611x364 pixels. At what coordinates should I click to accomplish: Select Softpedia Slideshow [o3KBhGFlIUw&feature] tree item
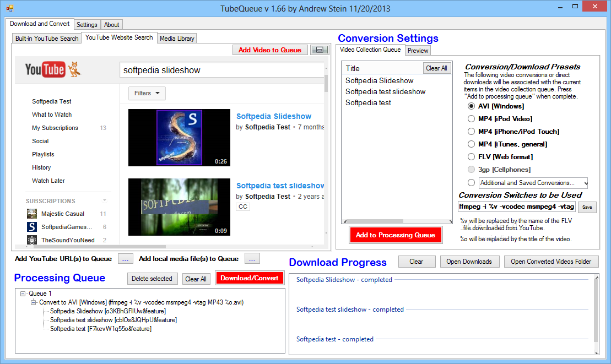[108, 311]
